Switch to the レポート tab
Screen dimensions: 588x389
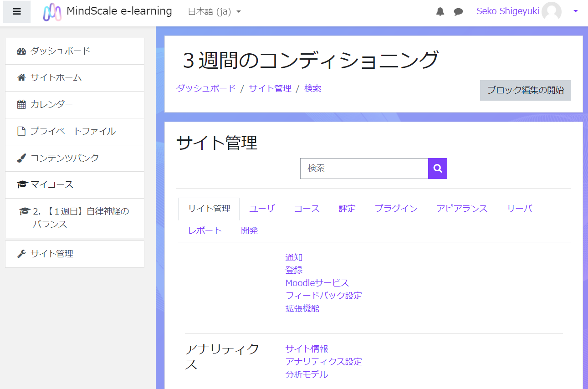pyautogui.click(x=205, y=230)
